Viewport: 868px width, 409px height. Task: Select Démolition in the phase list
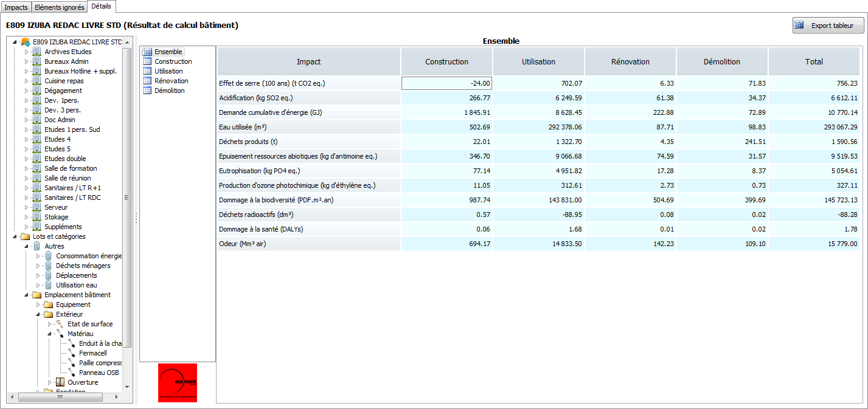point(170,91)
